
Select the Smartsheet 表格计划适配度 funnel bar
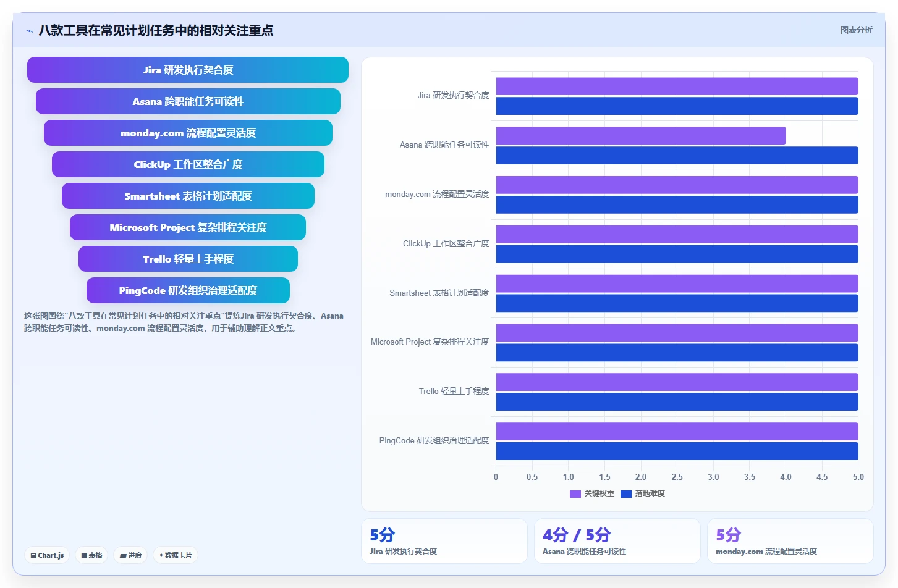(x=188, y=196)
